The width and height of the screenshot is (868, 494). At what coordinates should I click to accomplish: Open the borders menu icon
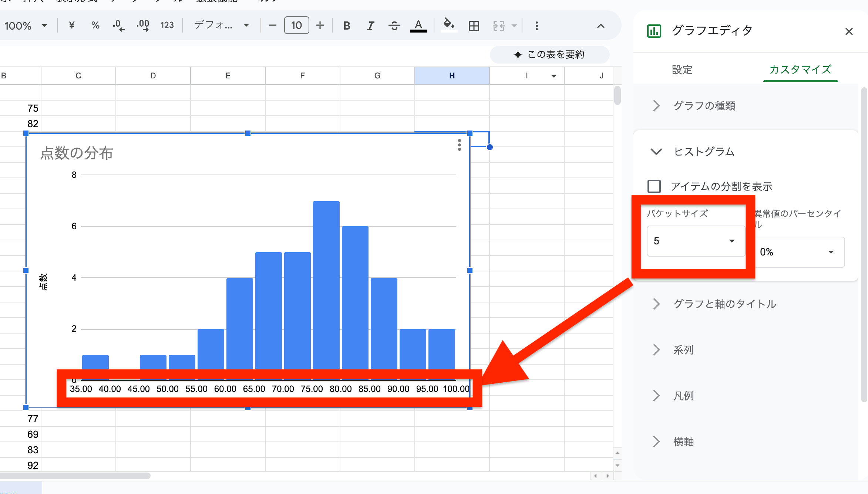[474, 25]
